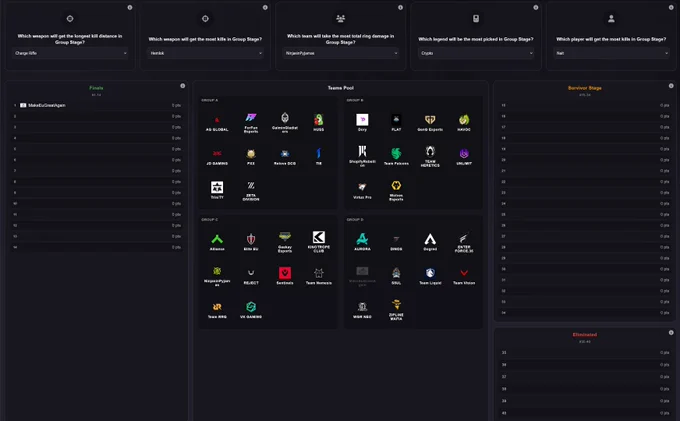Screen dimensions: 680x421
Task: Click the GROUP D label
Action: tap(355, 220)
